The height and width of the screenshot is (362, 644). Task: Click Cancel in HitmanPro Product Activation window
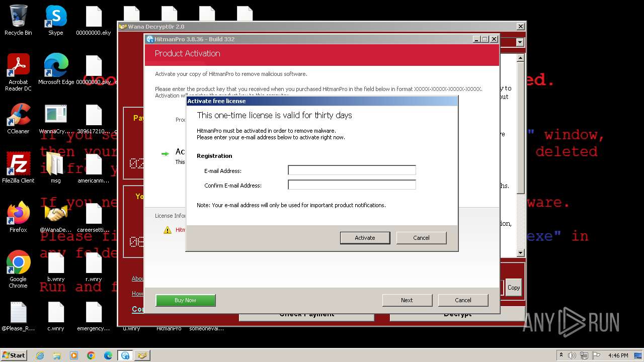463,300
